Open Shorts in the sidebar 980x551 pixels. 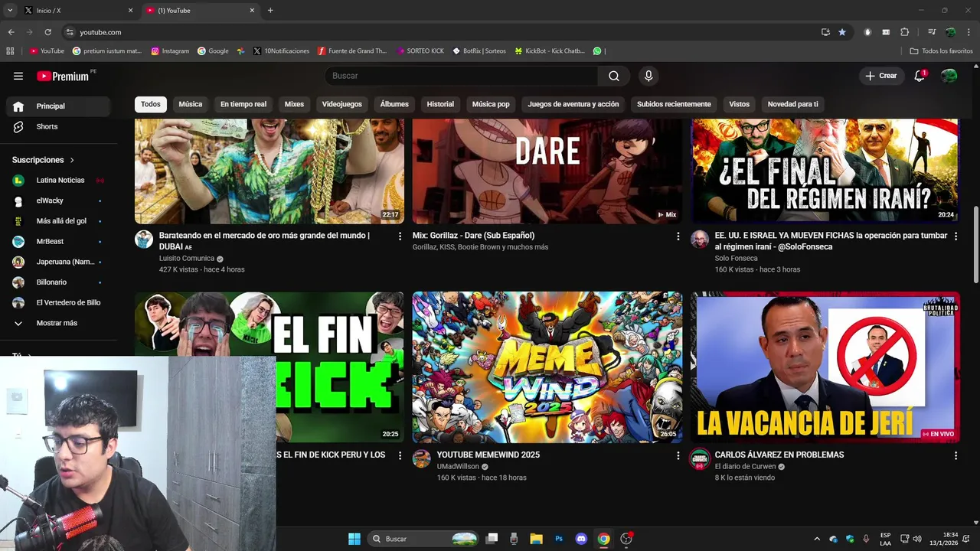pos(60,126)
